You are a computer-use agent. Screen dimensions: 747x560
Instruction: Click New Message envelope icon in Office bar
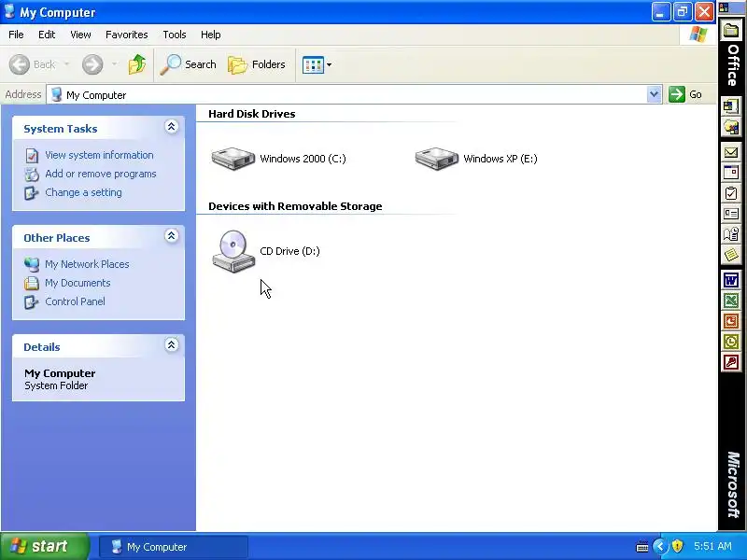pyautogui.click(x=731, y=152)
